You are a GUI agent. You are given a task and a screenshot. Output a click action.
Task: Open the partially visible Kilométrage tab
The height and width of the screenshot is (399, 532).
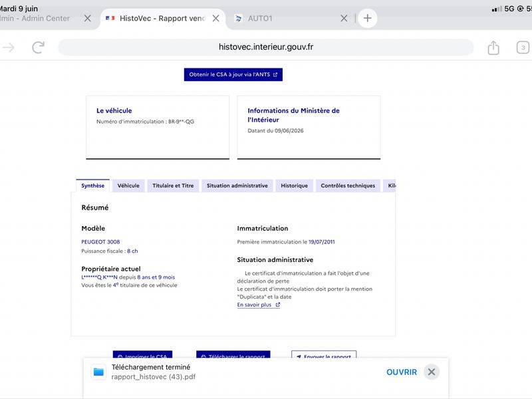click(x=390, y=186)
